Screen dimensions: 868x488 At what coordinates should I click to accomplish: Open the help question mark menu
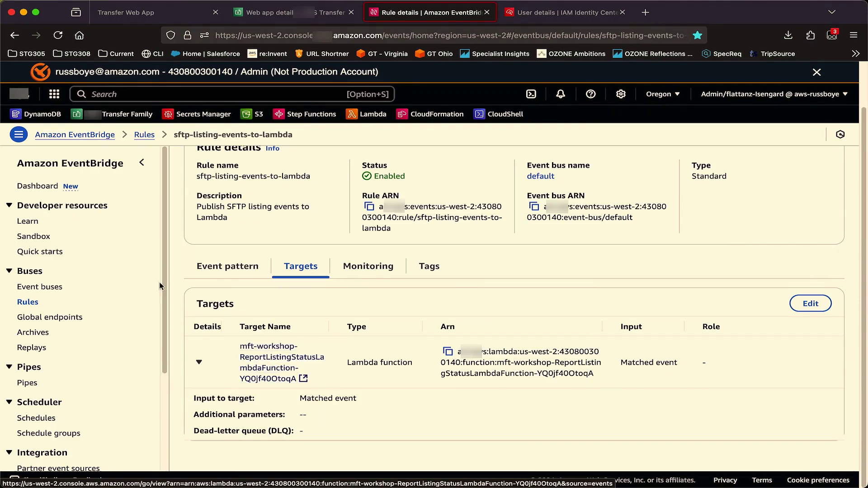point(590,94)
